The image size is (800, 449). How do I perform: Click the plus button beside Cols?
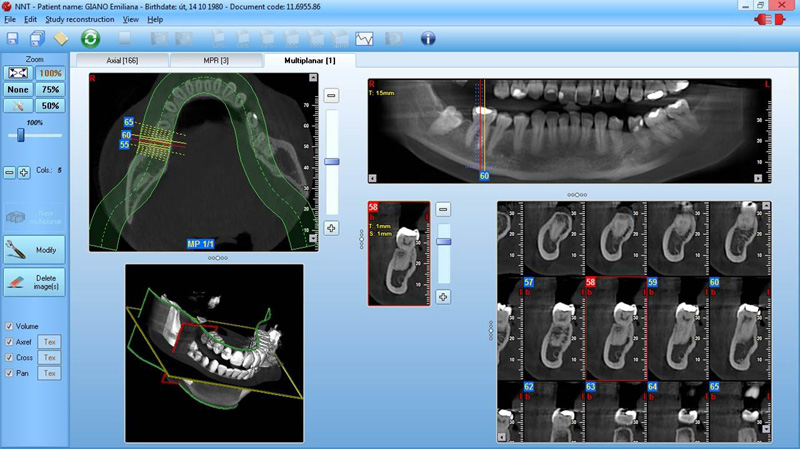[24, 173]
